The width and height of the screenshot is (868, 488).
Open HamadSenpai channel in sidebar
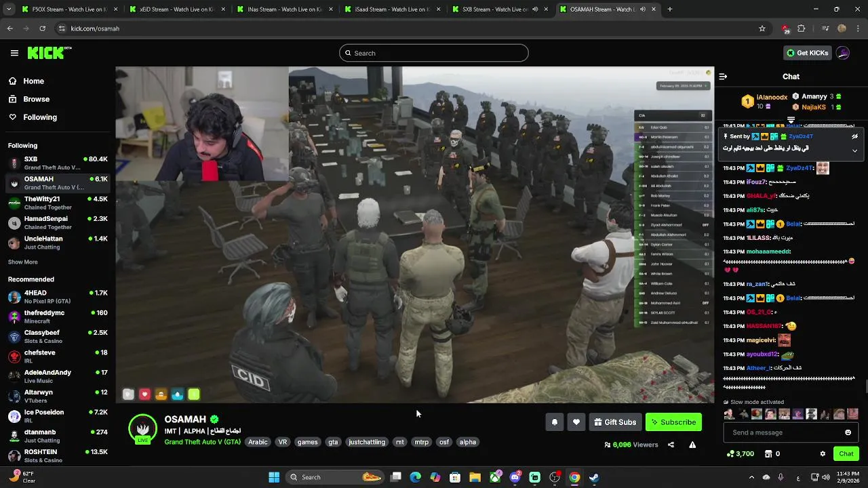pyautogui.click(x=58, y=222)
